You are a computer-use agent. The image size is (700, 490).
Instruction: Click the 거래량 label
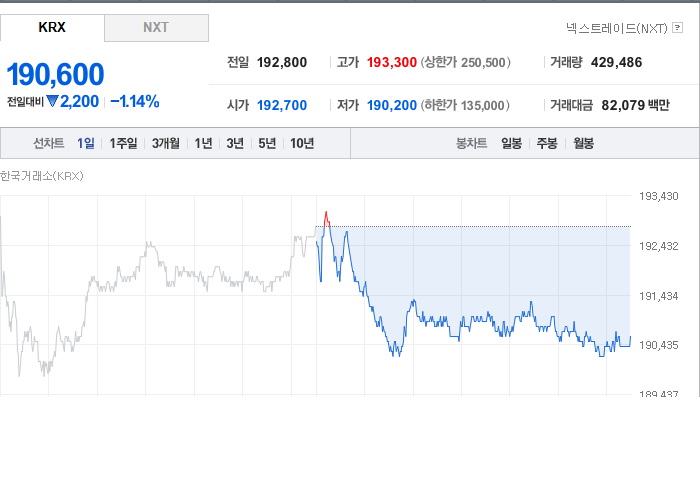coord(566,62)
